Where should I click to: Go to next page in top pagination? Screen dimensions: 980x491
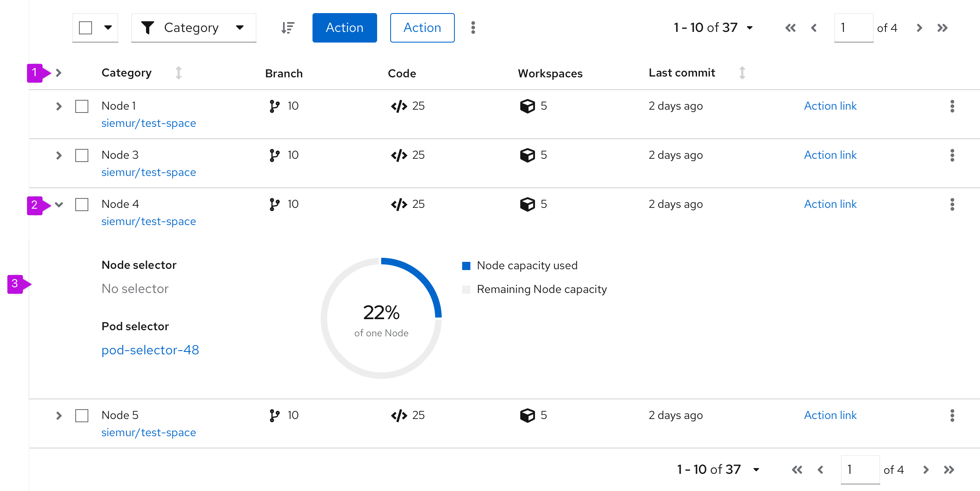pos(919,28)
